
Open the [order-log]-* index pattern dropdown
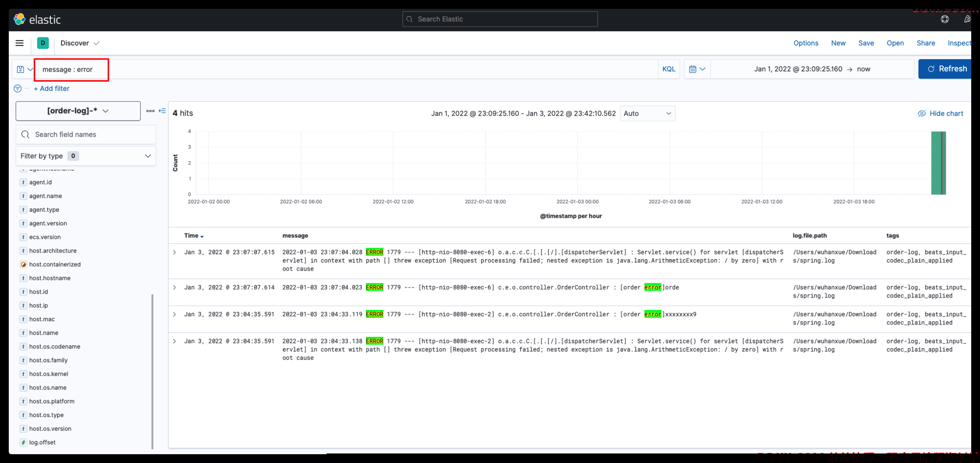pos(78,111)
